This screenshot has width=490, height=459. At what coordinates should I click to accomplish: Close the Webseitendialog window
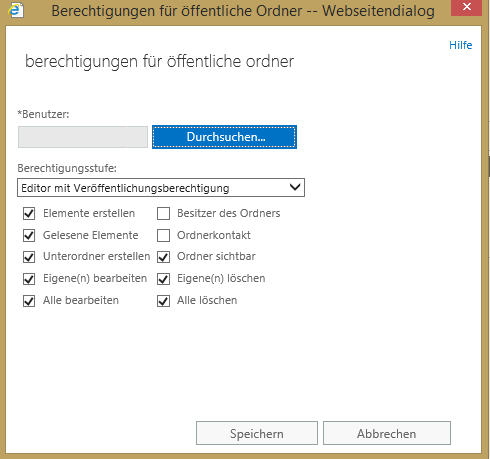coord(466,7)
